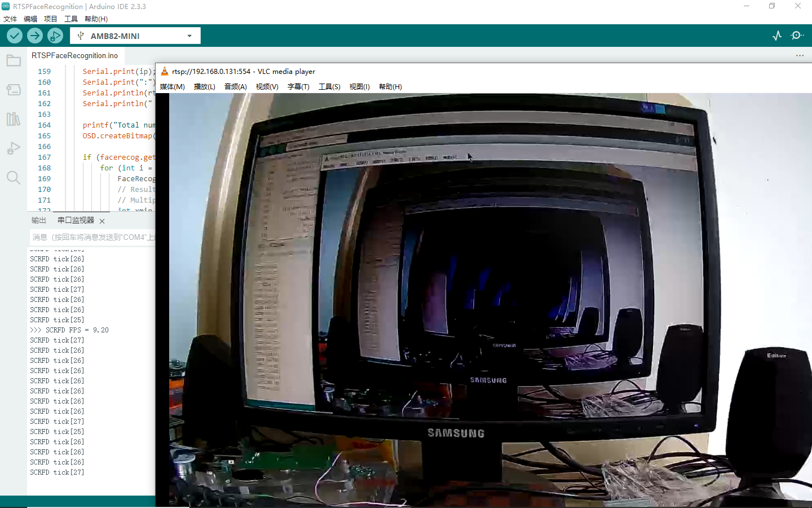
Task: Click the OSD.createBitmap code line
Action: pyautogui.click(x=119, y=135)
